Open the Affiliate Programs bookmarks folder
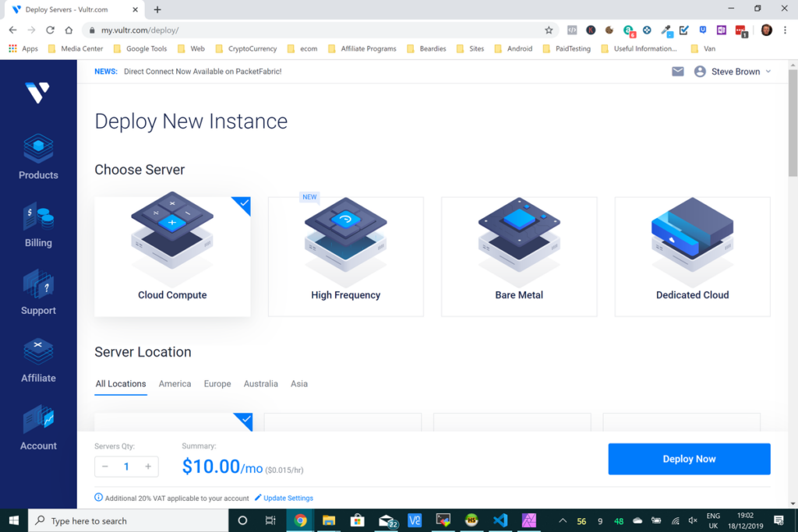The height and width of the screenshot is (532, 798). pos(362,49)
